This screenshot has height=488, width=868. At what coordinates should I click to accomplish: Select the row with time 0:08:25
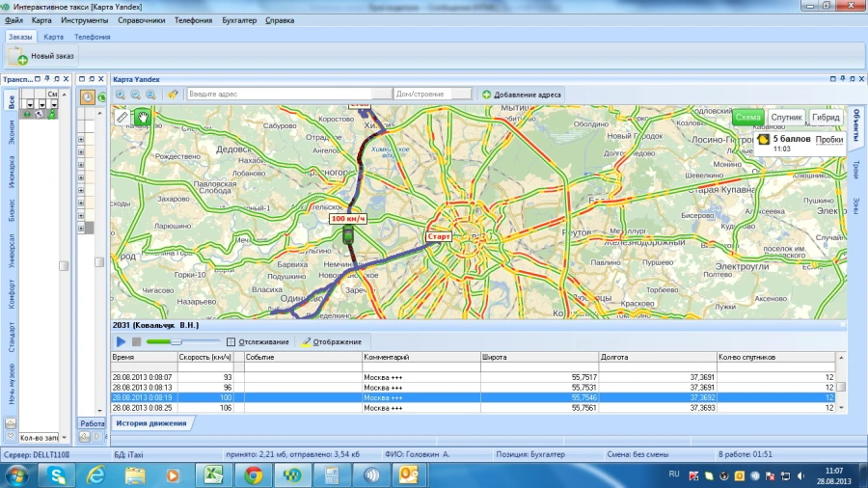pyautogui.click(x=474, y=408)
